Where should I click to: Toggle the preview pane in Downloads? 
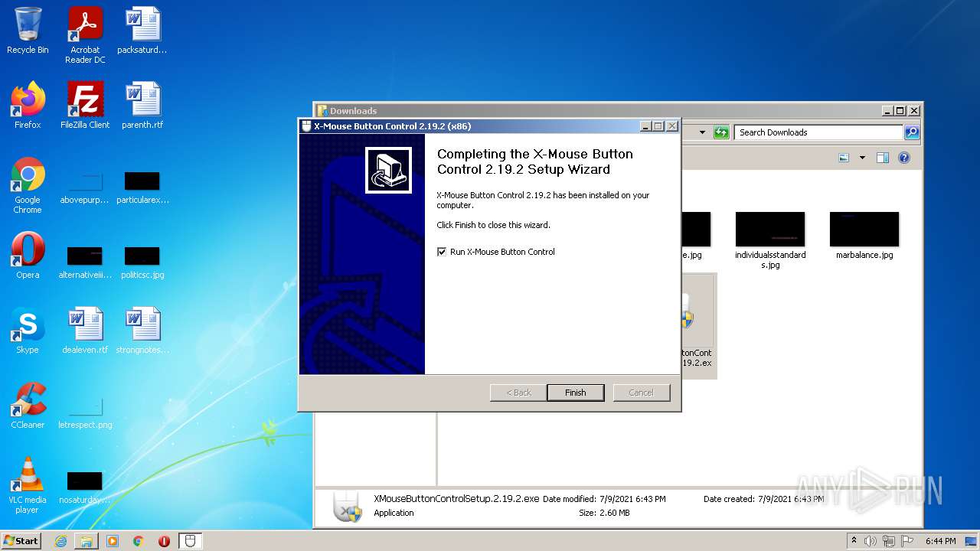click(883, 158)
